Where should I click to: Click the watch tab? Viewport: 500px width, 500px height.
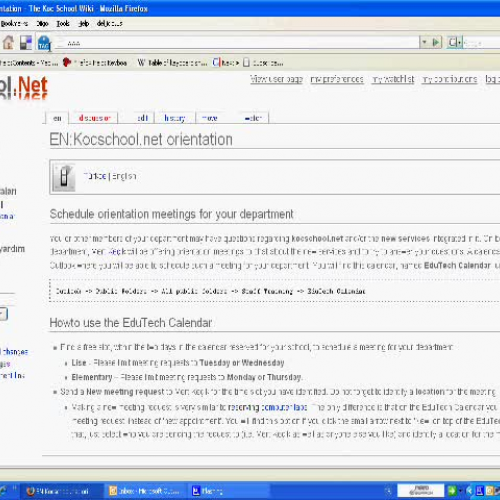click(x=253, y=118)
